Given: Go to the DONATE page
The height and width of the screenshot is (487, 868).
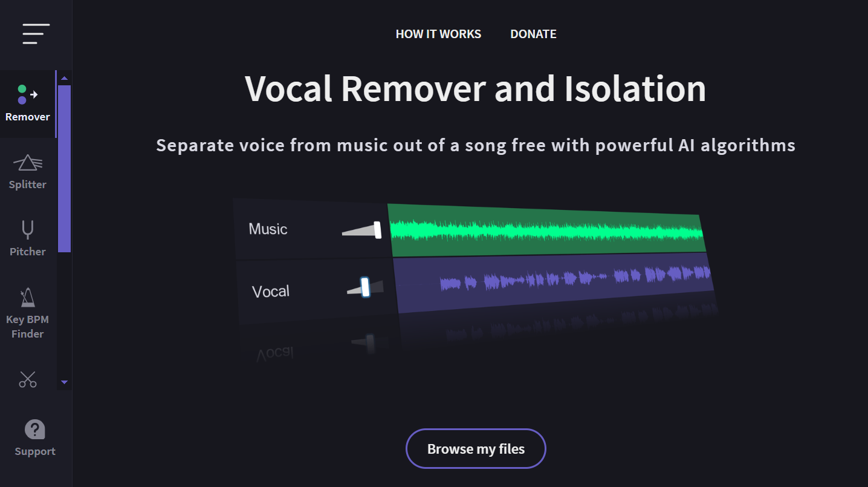Looking at the screenshot, I should [x=533, y=34].
